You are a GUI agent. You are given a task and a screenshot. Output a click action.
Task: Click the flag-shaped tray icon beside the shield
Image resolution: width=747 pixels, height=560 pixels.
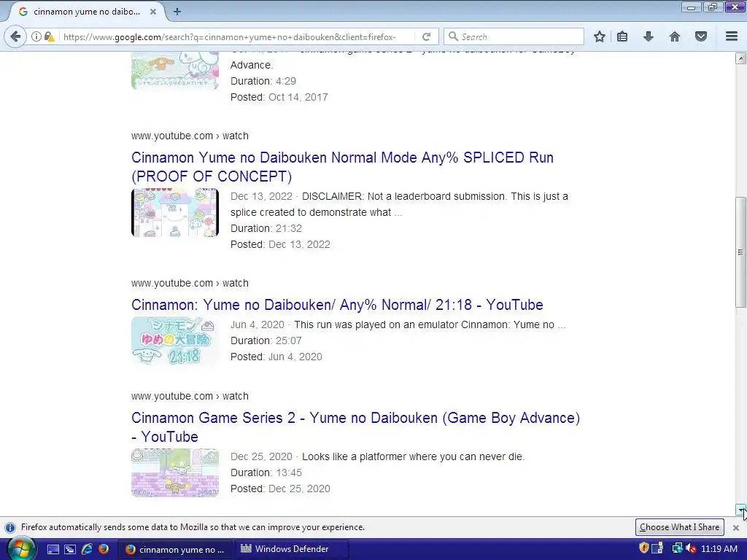point(657,548)
